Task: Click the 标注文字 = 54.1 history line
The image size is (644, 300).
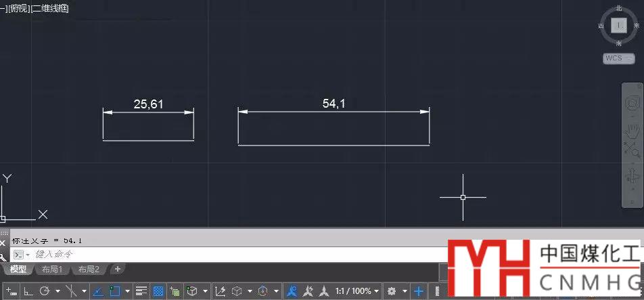Action: click(47, 241)
